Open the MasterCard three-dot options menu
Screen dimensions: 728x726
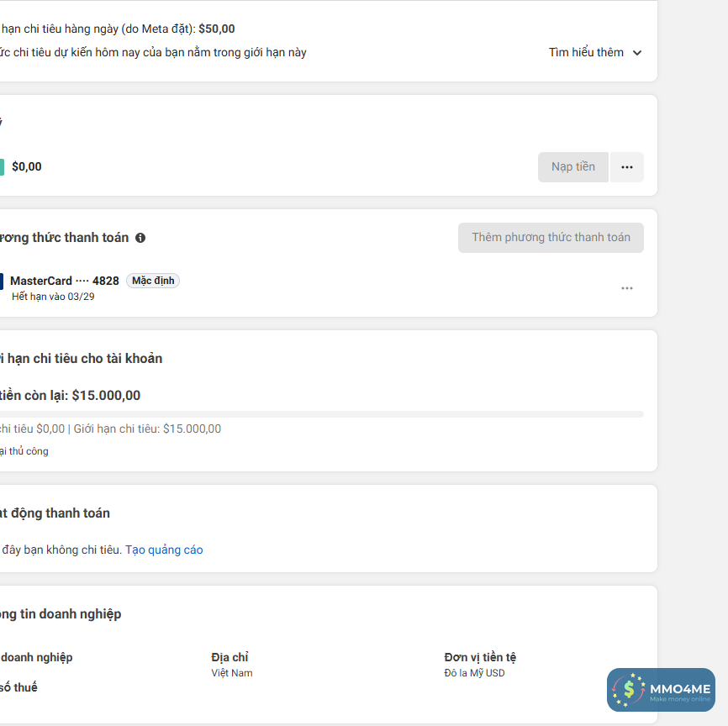pyautogui.click(x=627, y=288)
